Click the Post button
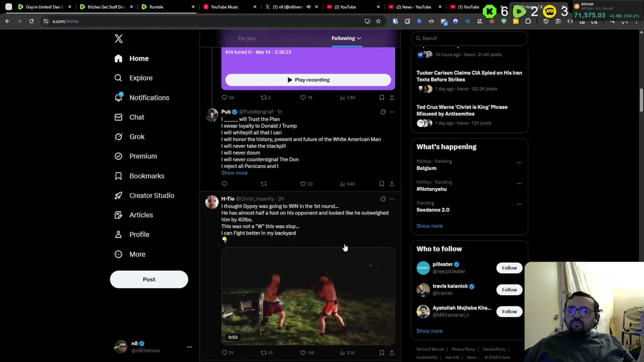 click(x=149, y=280)
